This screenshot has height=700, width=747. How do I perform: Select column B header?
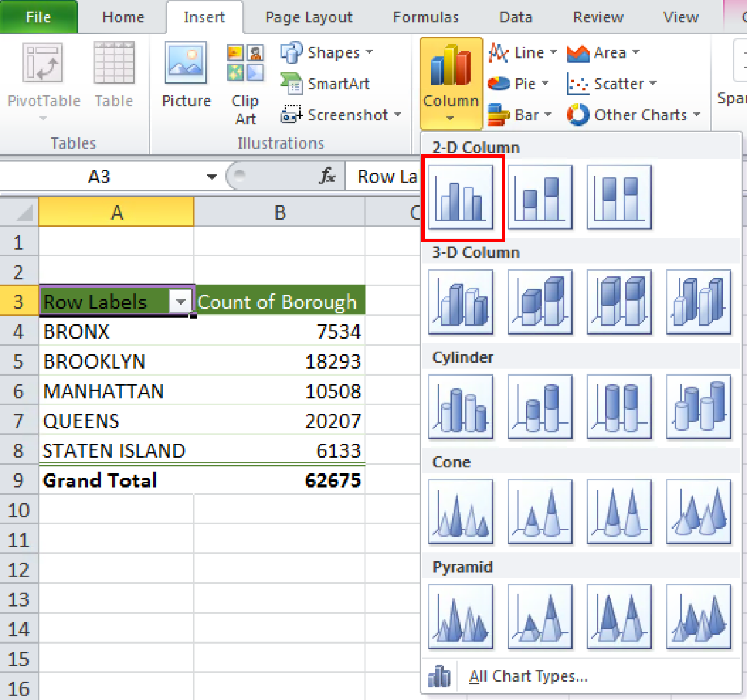pos(280,212)
